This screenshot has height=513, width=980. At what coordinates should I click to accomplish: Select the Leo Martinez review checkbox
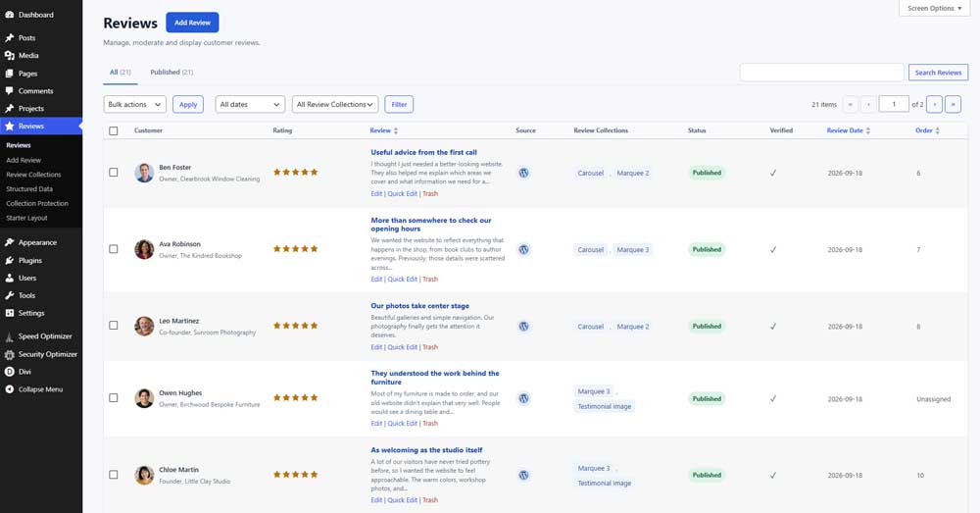(113, 326)
